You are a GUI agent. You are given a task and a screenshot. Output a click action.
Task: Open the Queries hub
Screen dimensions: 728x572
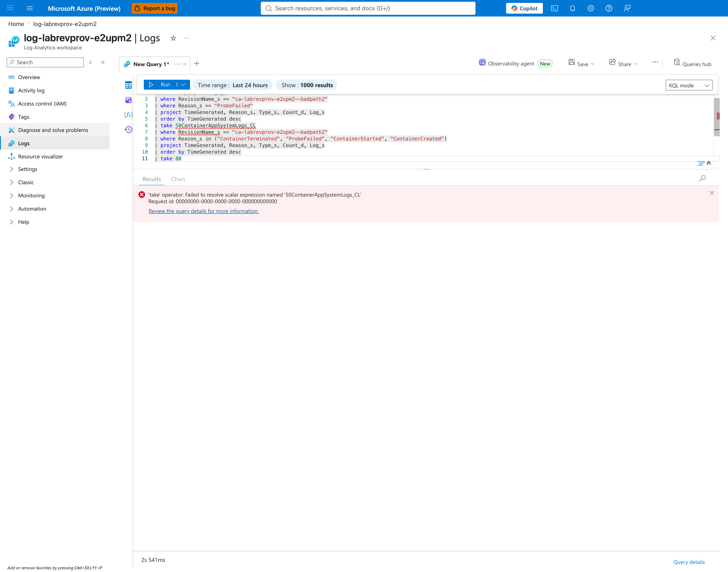click(692, 64)
